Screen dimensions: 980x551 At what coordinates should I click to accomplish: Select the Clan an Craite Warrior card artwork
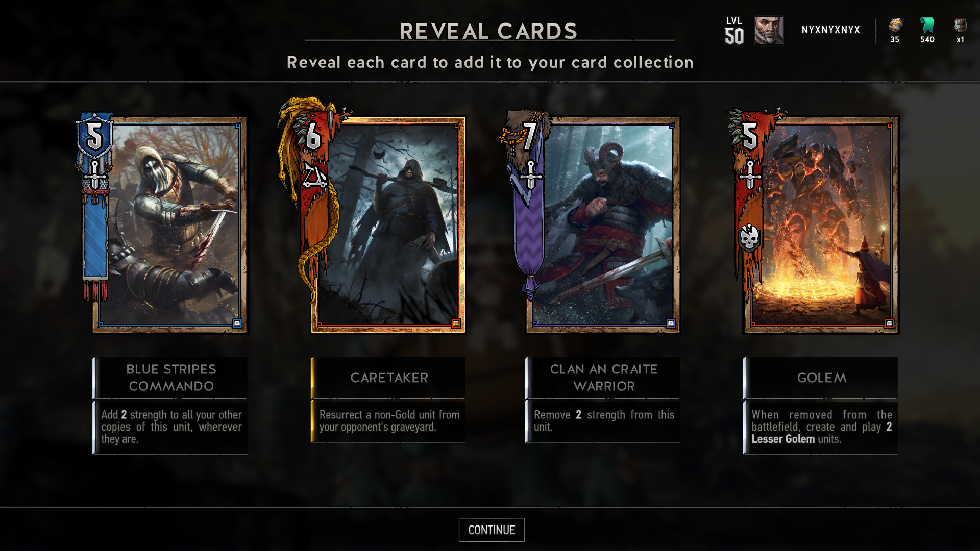(603, 225)
